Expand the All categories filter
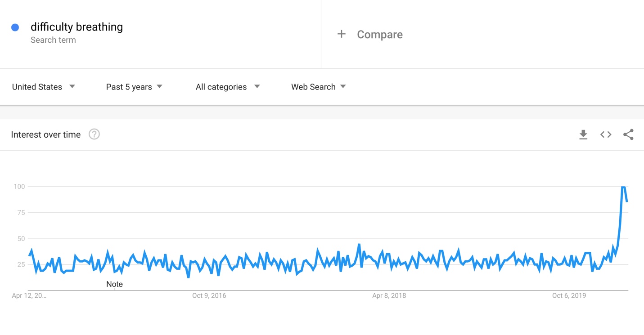Image resolution: width=644 pixels, height=335 pixels. click(228, 87)
